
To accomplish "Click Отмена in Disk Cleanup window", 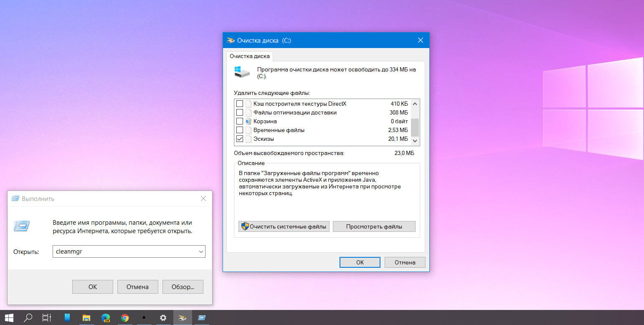I will click(405, 262).
